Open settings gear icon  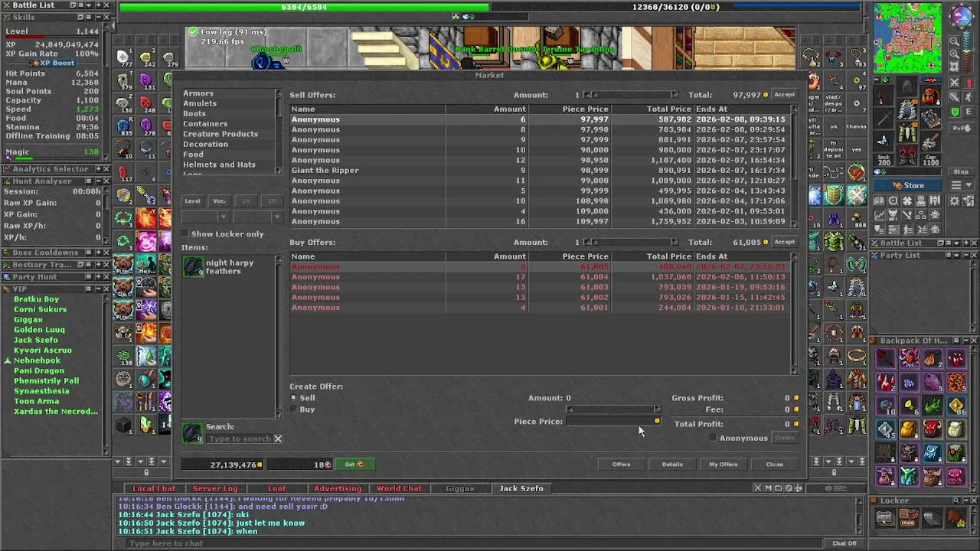tap(955, 201)
